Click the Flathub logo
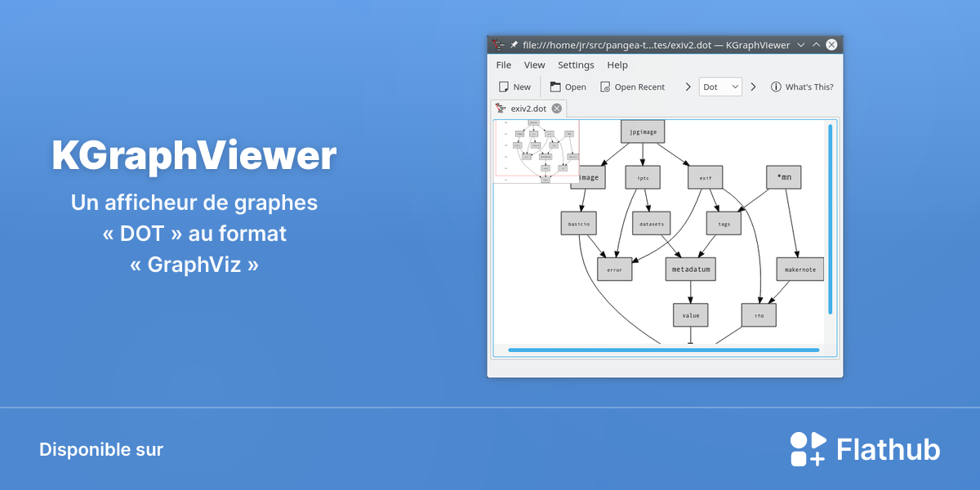 coord(865,449)
